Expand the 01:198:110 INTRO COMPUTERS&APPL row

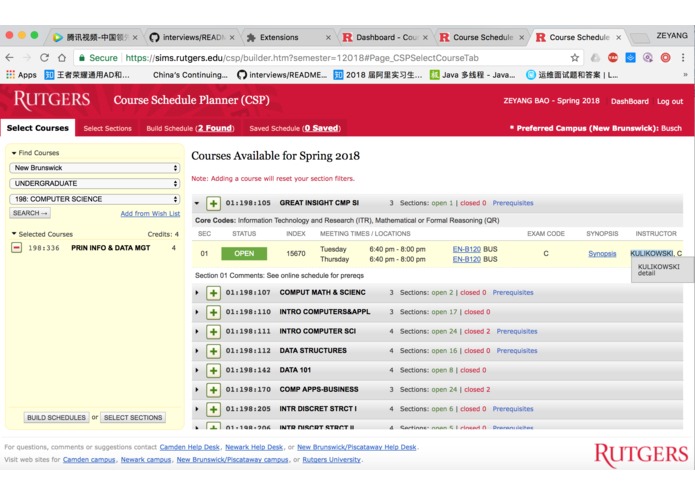[x=197, y=312]
